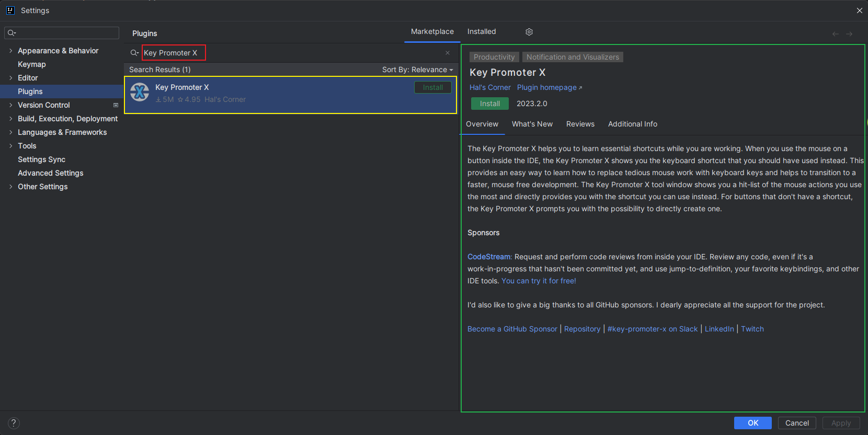Confirm with the OK button
The image size is (868, 435).
coord(753,423)
